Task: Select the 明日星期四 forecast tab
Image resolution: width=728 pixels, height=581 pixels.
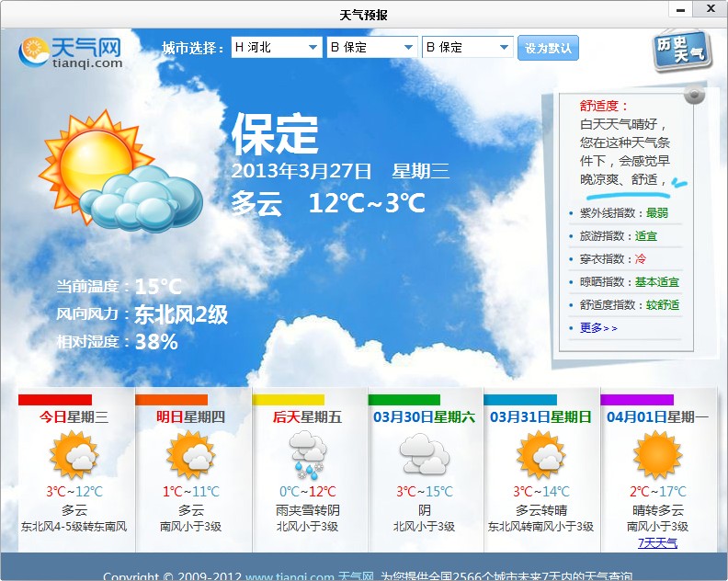Action: coord(190,417)
